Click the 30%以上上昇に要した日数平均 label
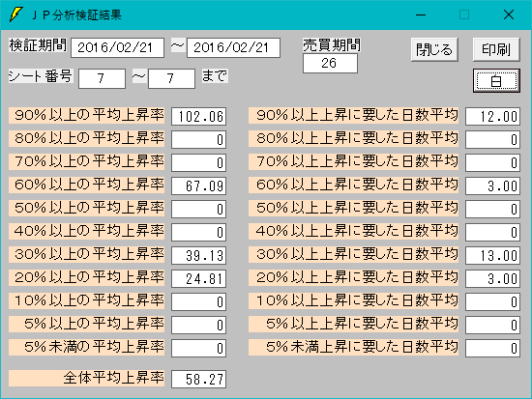Viewport: 532px width, 399px height. [353, 254]
